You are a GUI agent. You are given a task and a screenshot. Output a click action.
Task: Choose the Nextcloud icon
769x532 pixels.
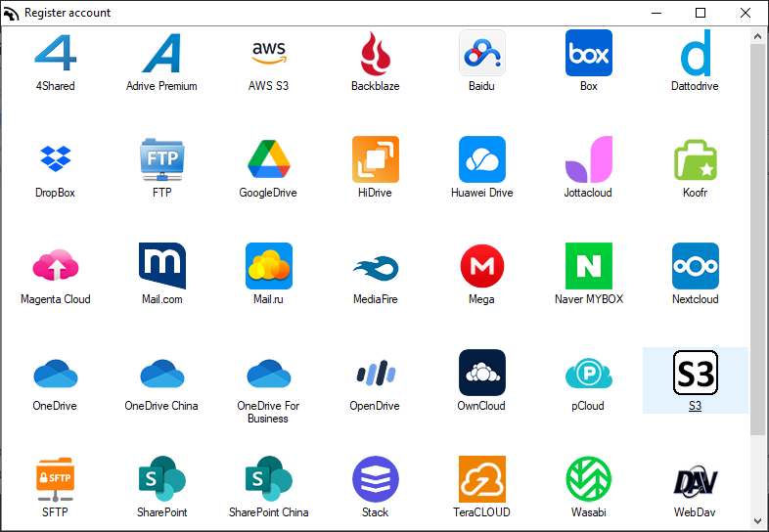(x=696, y=266)
